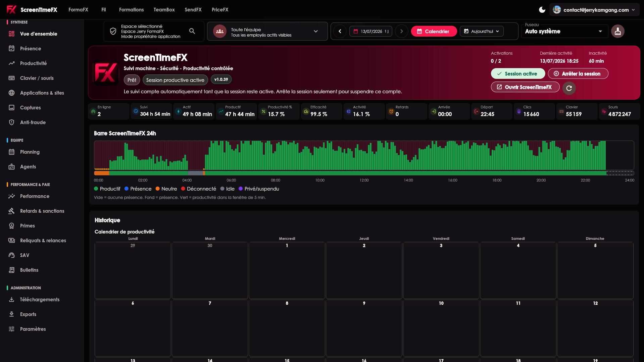Open the FormaFX menu item

click(78, 10)
